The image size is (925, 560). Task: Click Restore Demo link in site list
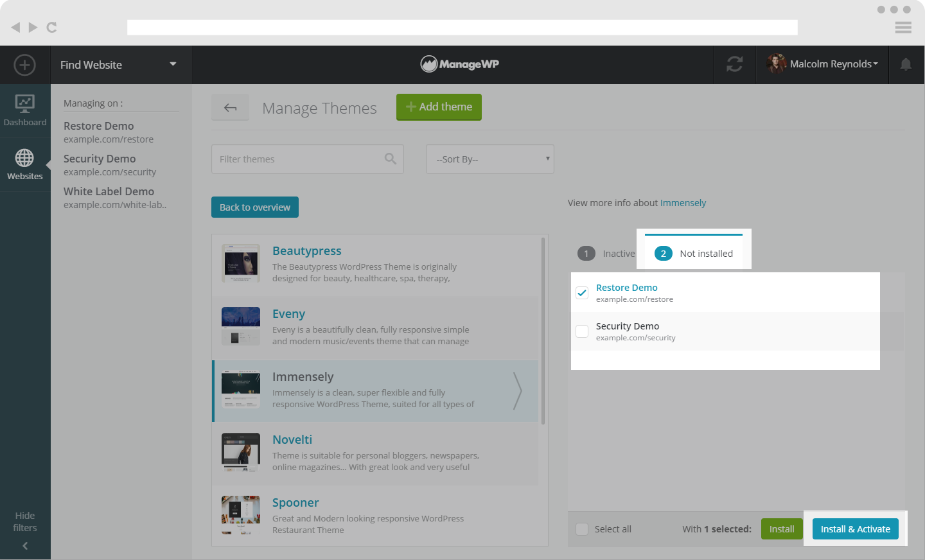point(627,288)
